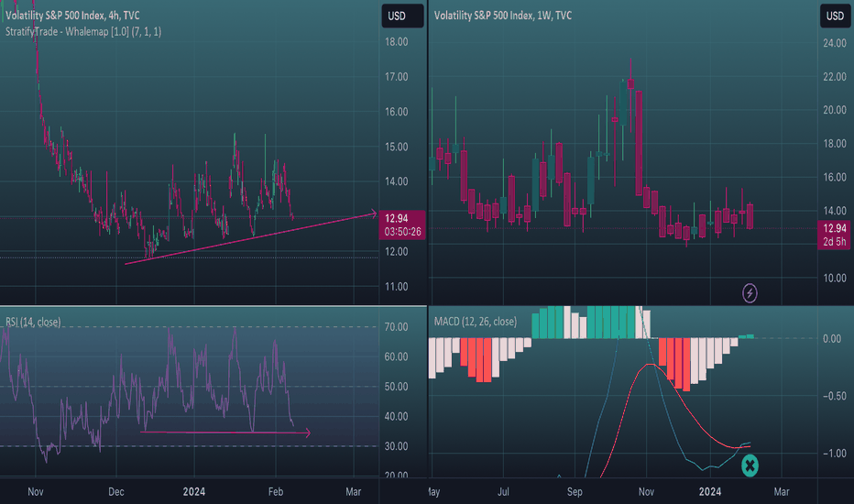Click 0.00 on the MACD scale

(x=832, y=339)
